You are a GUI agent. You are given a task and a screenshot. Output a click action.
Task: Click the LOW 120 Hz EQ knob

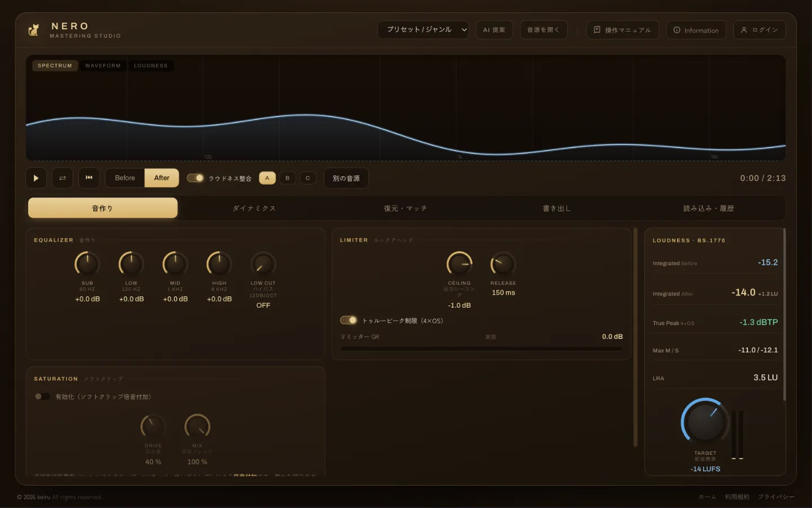[x=131, y=264]
